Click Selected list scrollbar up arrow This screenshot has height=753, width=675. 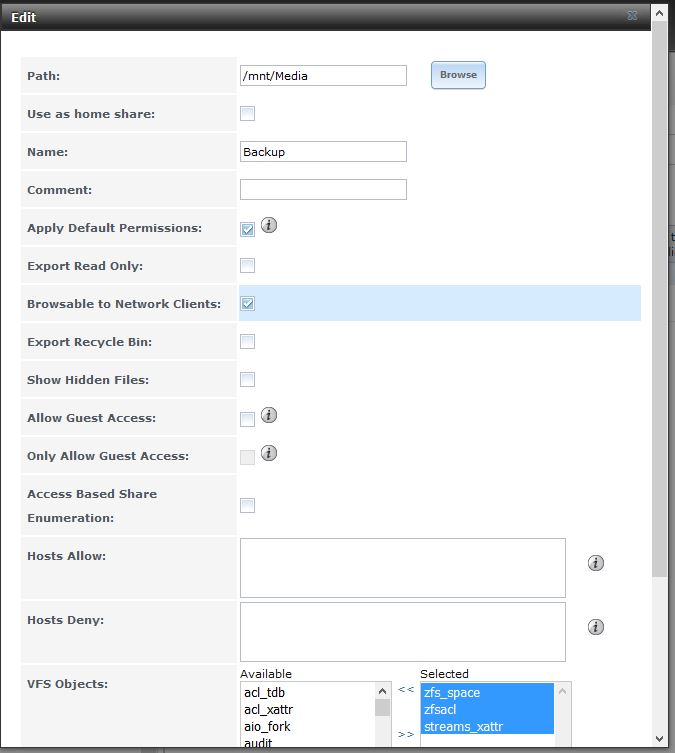(x=562, y=691)
